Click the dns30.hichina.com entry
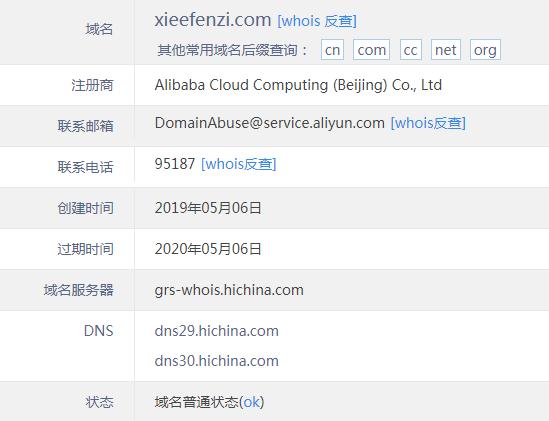This screenshot has width=549, height=421. click(216, 361)
